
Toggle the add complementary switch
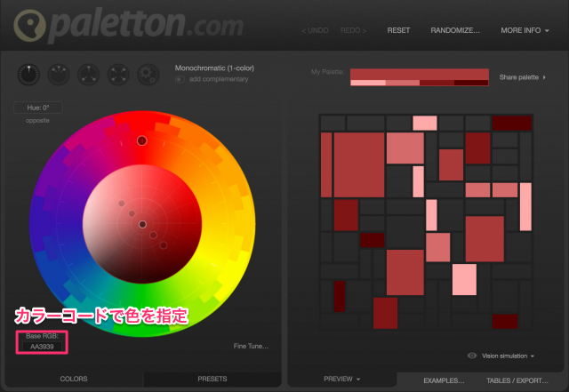[180, 79]
